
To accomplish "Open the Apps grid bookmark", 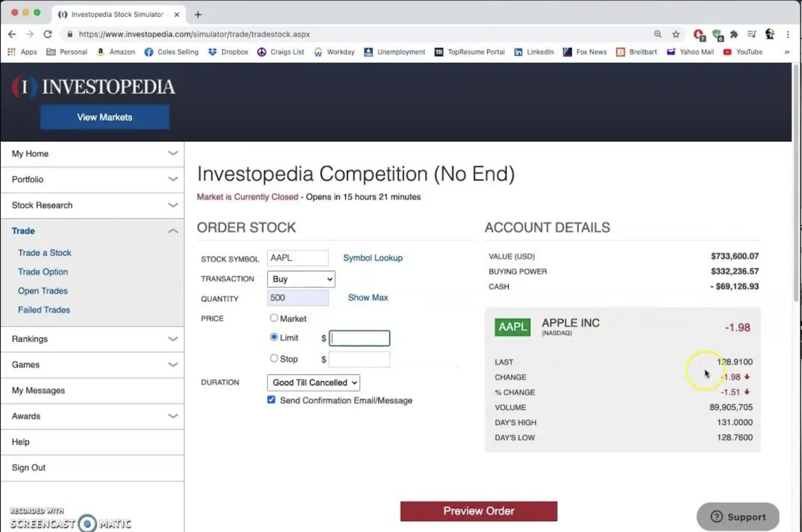I will 22,52.
